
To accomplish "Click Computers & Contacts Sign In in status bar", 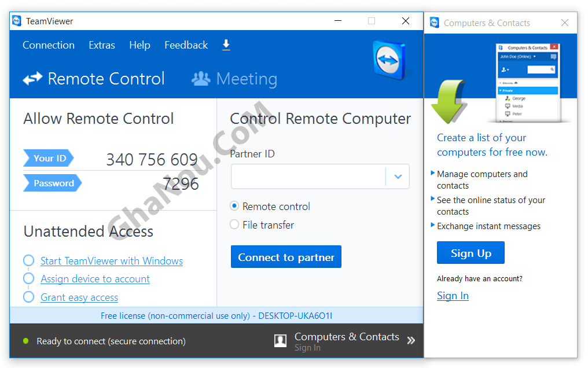I will (347, 341).
